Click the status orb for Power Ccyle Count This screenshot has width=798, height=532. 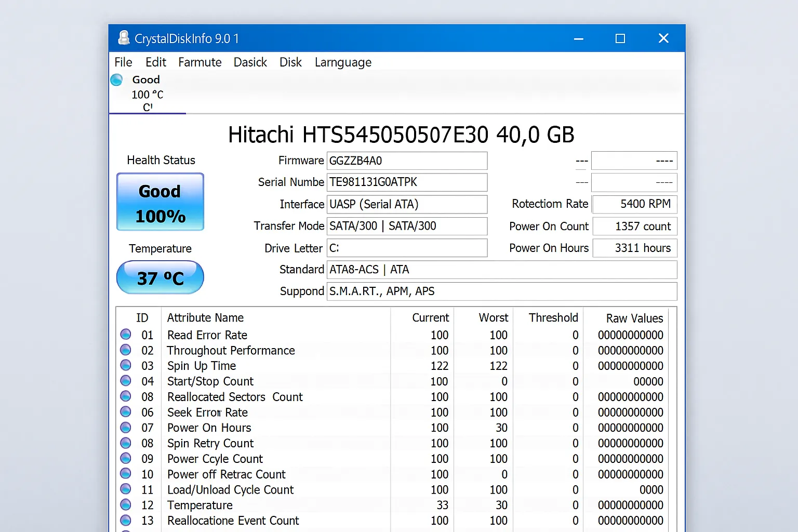126,458
